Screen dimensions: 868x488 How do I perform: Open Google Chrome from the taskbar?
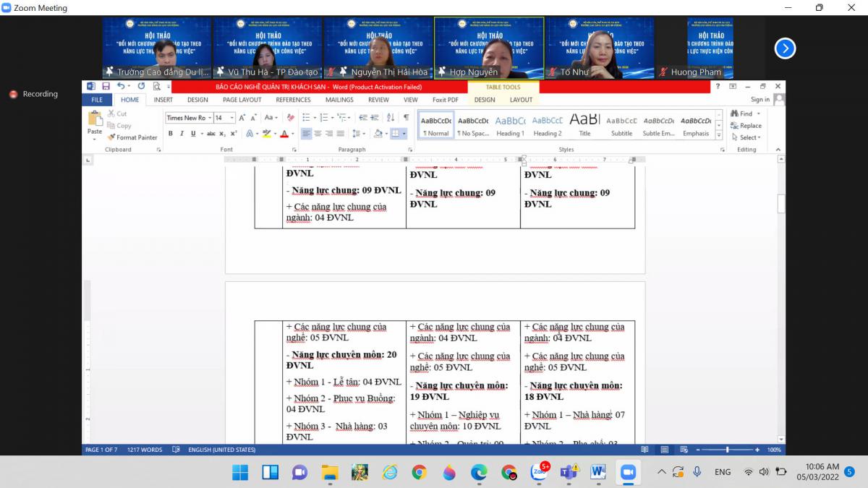tap(419, 472)
